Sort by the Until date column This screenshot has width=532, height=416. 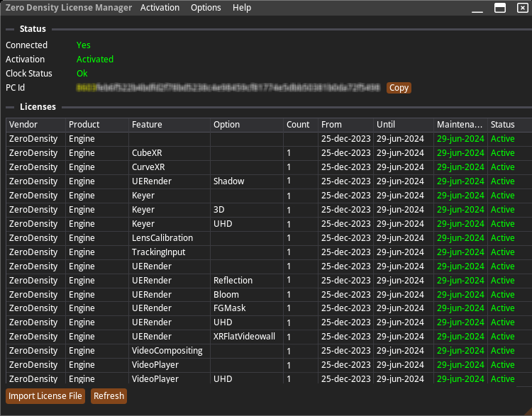403,125
